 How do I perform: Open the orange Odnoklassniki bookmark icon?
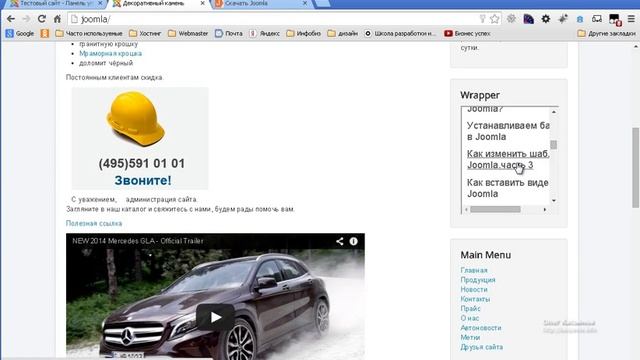(44, 33)
